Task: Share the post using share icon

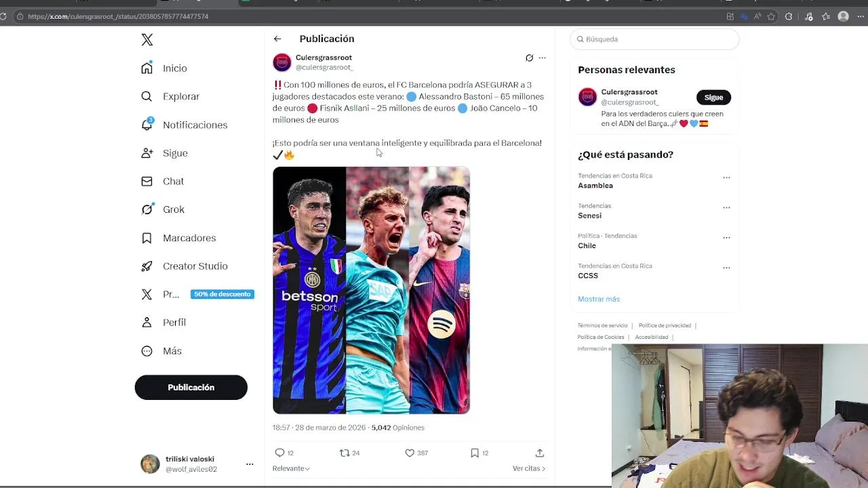Action: point(540,453)
